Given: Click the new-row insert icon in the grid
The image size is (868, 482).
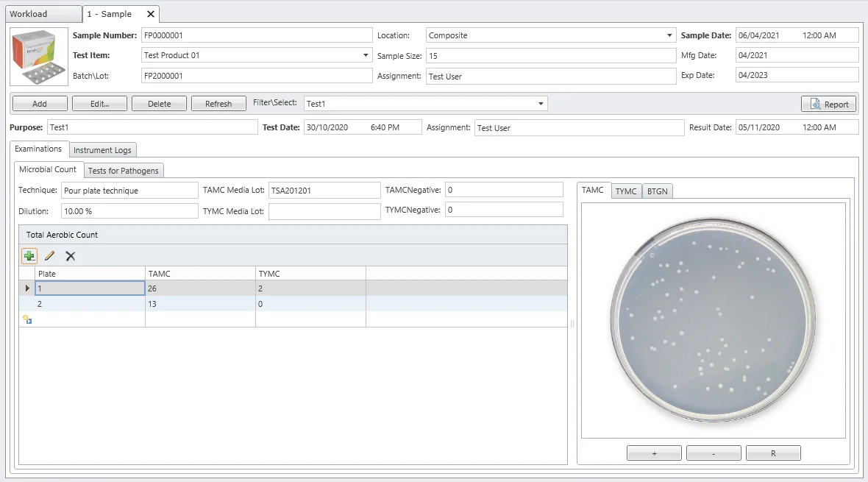Looking at the screenshot, I should click(26, 318).
